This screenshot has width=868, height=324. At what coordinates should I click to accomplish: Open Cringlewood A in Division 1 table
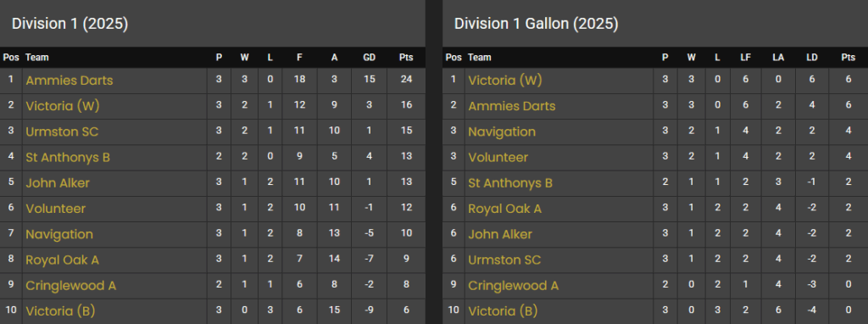(71, 286)
